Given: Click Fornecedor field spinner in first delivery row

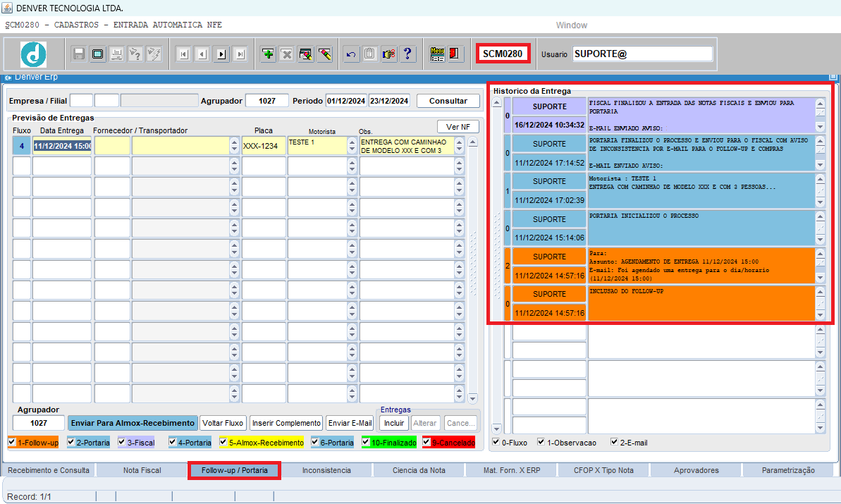Looking at the screenshot, I should 234,146.
